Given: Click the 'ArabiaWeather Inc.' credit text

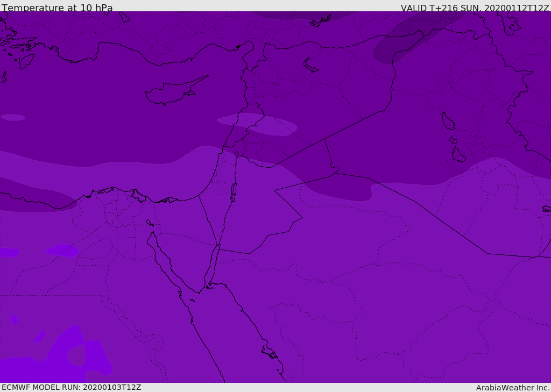Looking at the screenshot, I should [x=513, y=388].
